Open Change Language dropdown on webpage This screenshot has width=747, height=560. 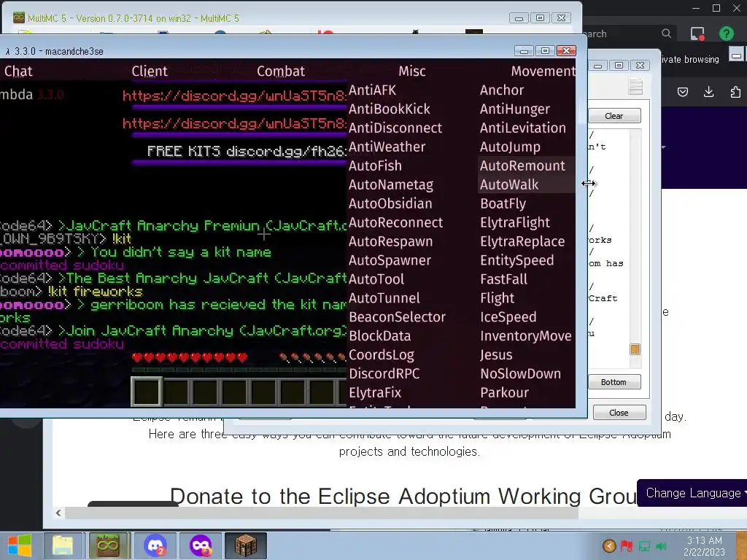click(693, 493)
